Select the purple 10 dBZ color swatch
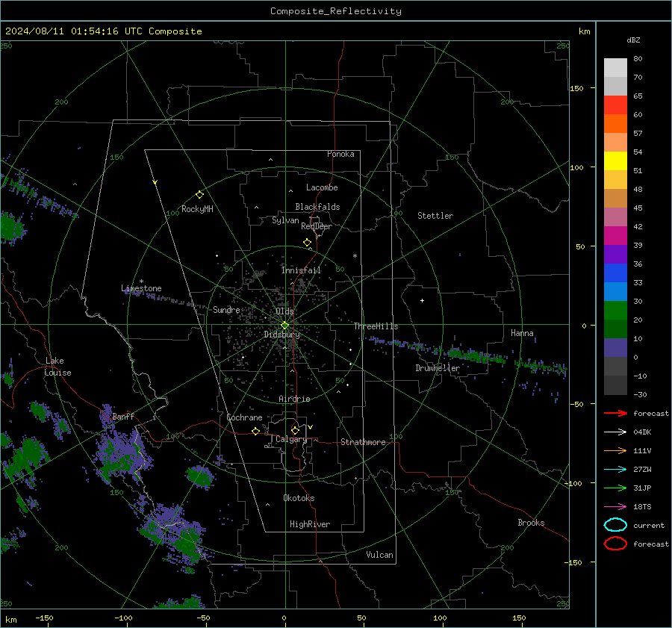The height and width of the screenshot is (628, 672). tap(615, 347)
